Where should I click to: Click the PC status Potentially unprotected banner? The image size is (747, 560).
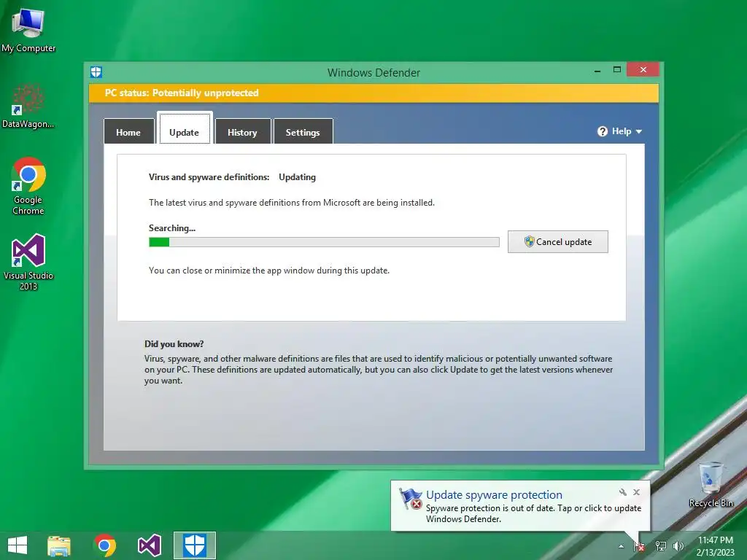pyautogui.click(x=373, y=93)
